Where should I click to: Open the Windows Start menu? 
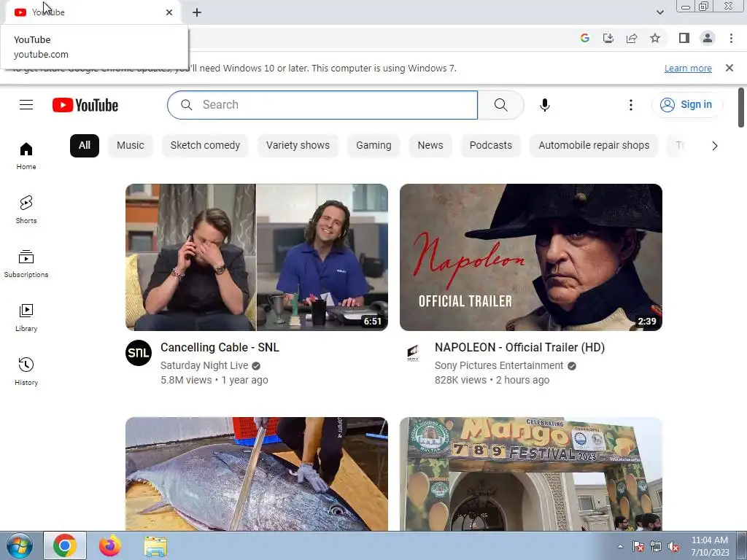pyautogui.click(x=19, y=545)
